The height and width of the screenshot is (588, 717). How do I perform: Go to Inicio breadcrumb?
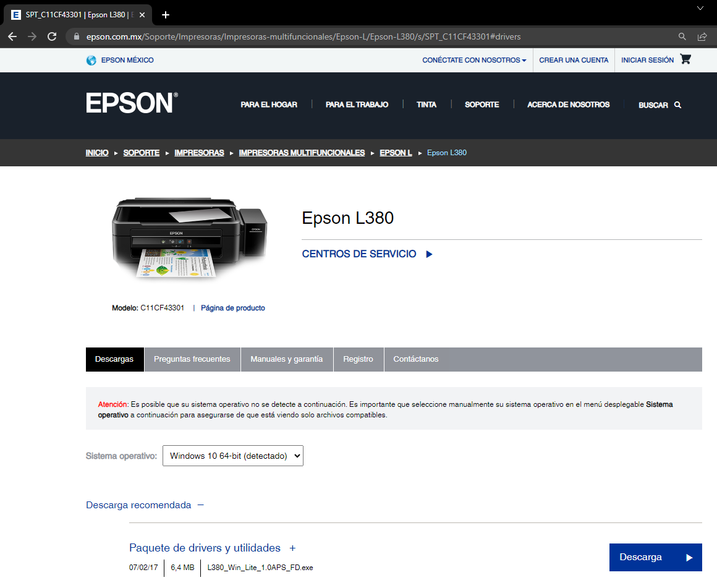(x=97, y=153)
